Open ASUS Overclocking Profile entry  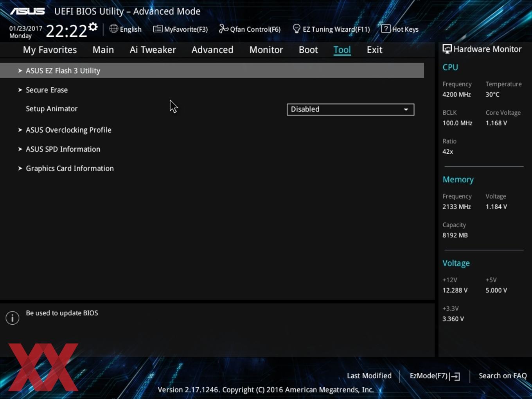coord(68,130)
